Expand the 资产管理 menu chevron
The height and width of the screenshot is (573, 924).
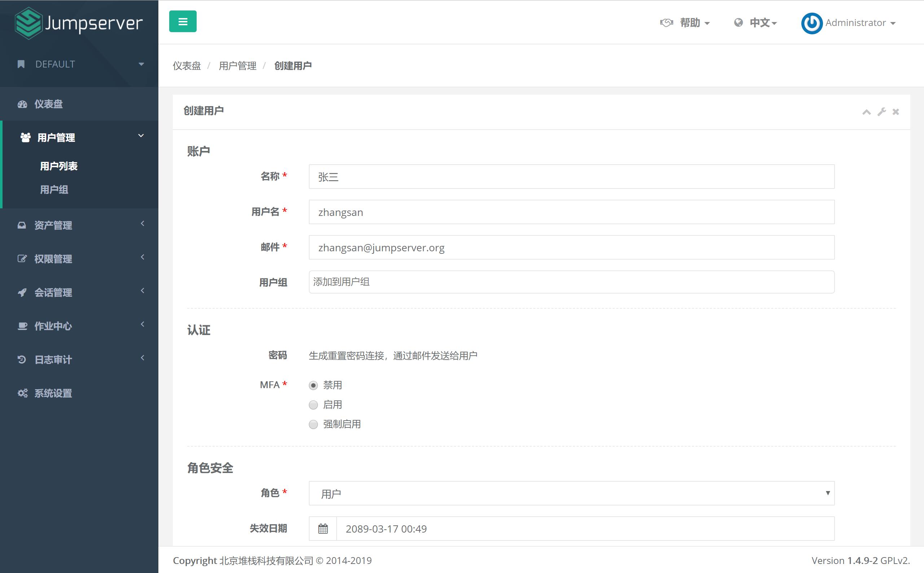point(143,223)
